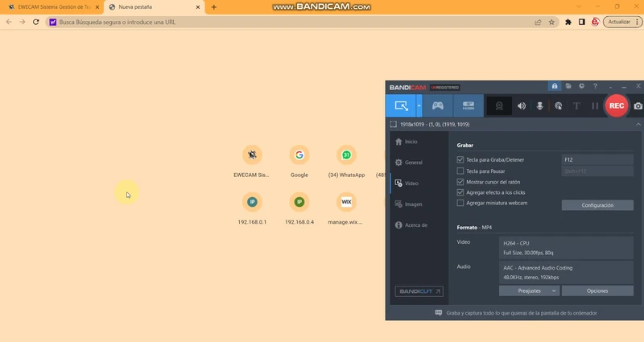Click the lock icon in Bandicam title bar
Image resolution: width=644 pixels, height=342 pixels.
555,86
